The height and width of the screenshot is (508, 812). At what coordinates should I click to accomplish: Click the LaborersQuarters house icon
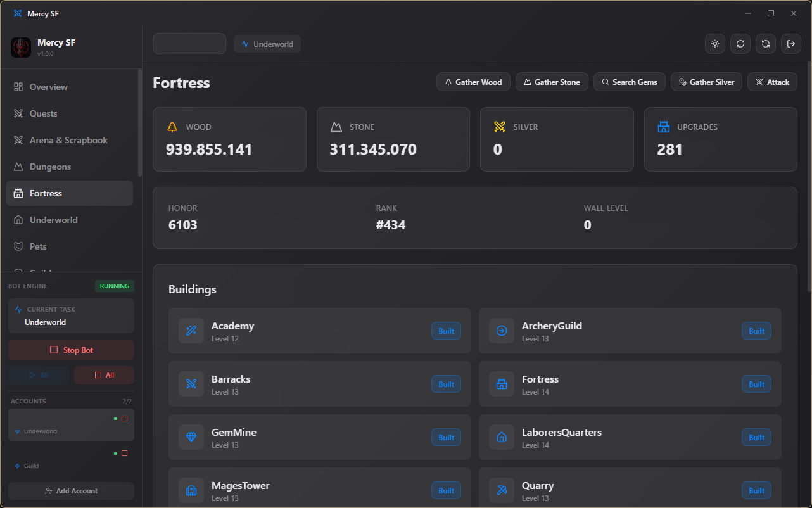click(x=502, y=437)
